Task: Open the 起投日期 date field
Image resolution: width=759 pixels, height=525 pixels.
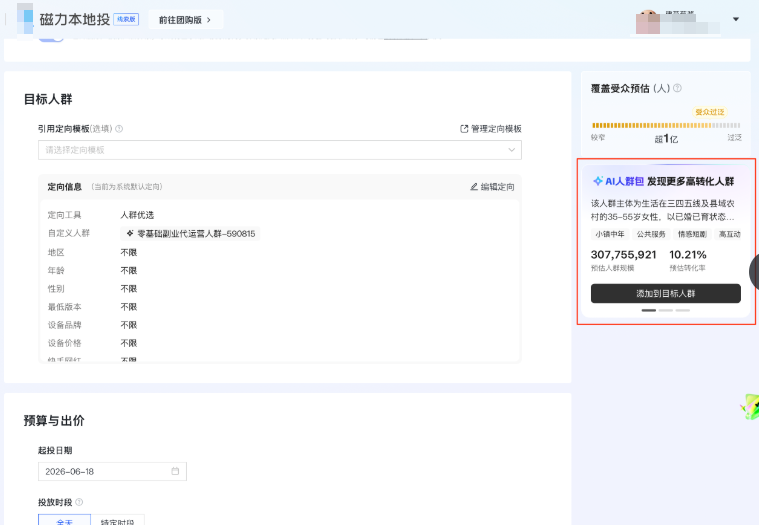Action: 112,471
